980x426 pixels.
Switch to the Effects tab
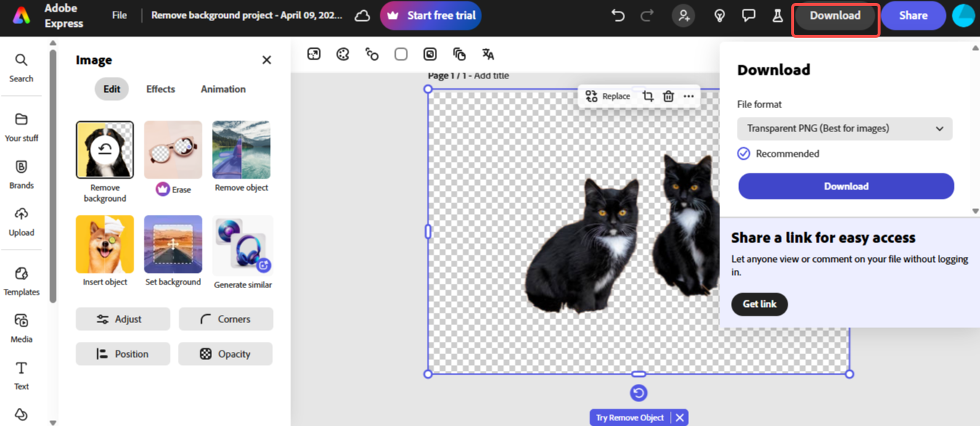click(160, 89)
